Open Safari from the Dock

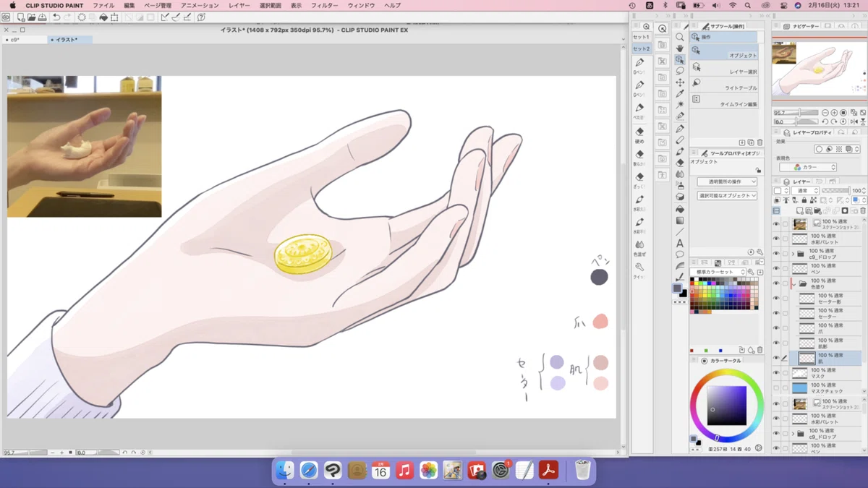pos(309,471)
